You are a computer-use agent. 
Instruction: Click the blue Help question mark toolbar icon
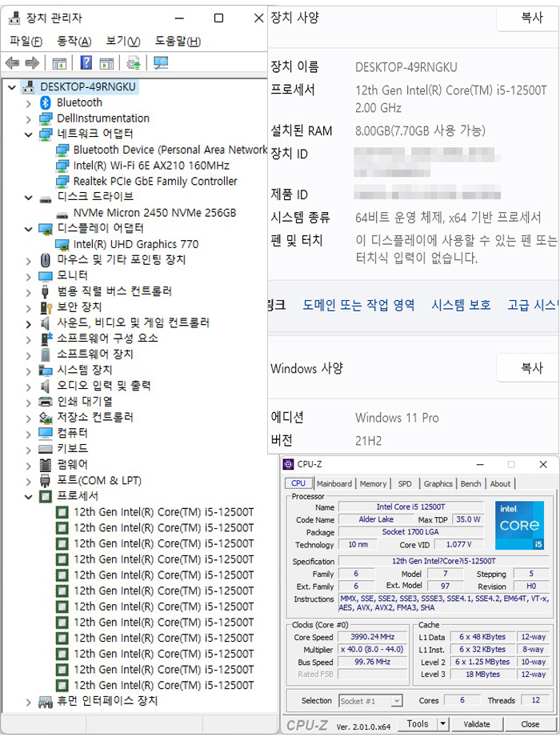point(86,62)
